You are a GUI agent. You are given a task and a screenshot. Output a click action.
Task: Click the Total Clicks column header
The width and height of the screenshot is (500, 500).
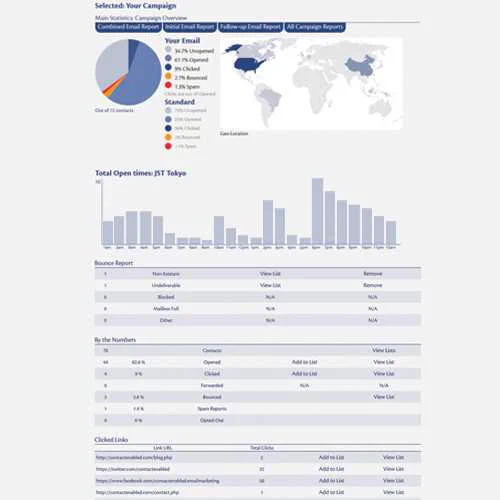262,448
